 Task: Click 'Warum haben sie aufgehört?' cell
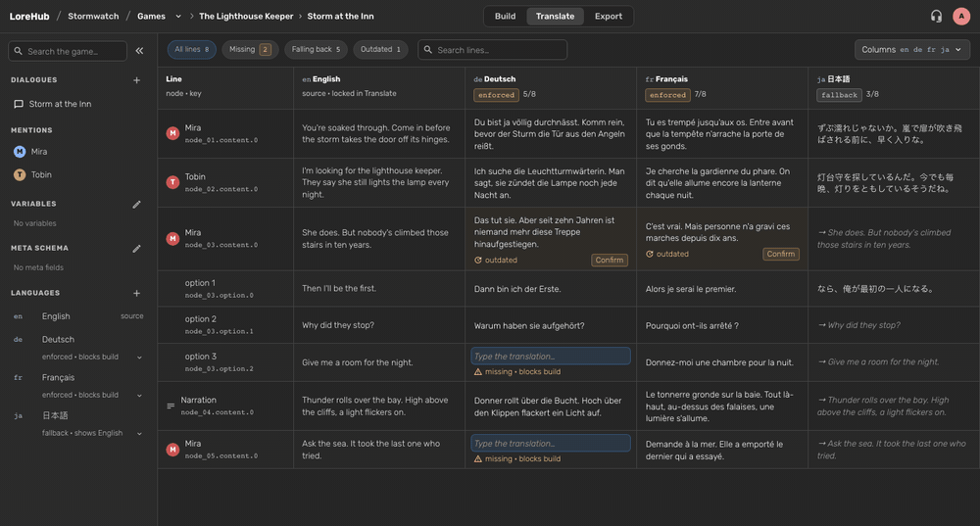(x=551, y=325)
